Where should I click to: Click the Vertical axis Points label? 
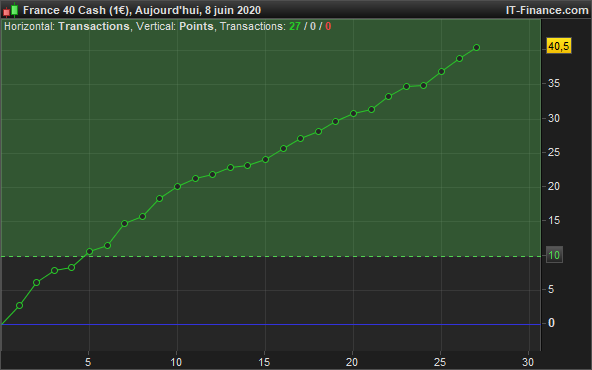coord(196,26)
